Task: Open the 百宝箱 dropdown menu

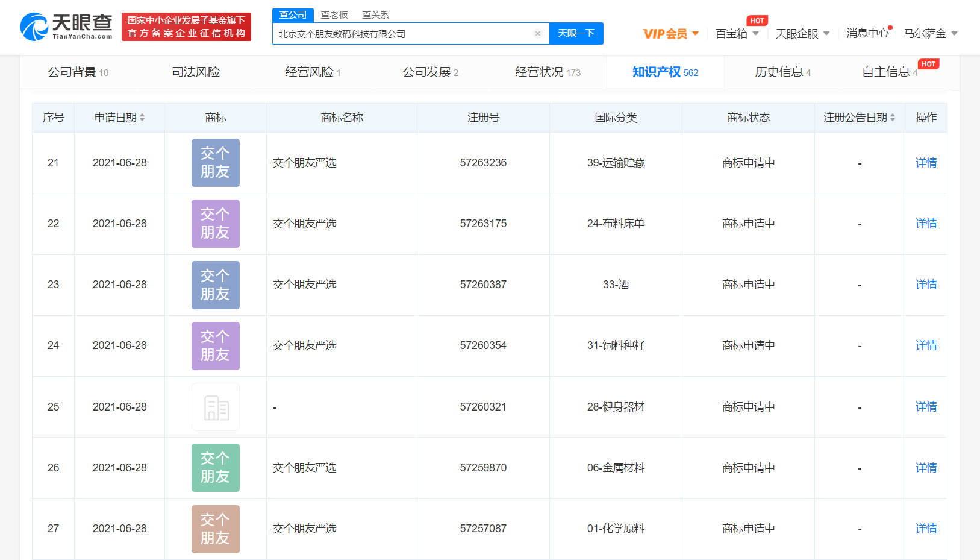Action: coord(737,34)
